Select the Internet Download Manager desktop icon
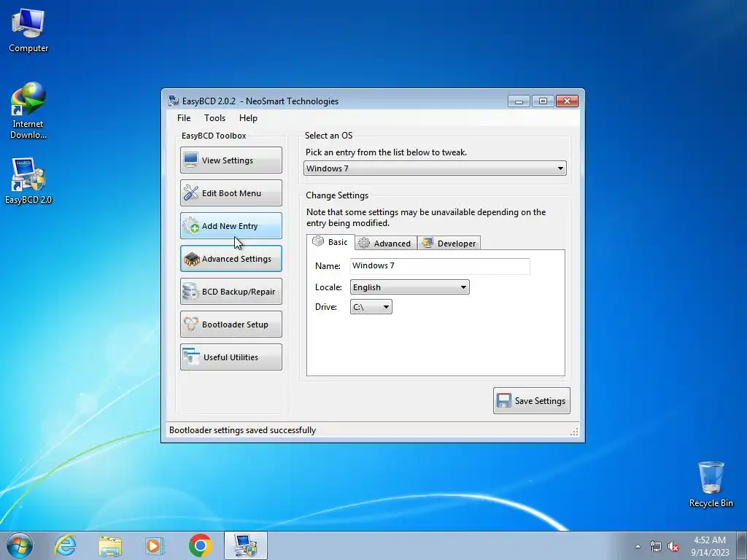Screen dimensions: 747x560 pyautogui.click(x=28, y=111)
